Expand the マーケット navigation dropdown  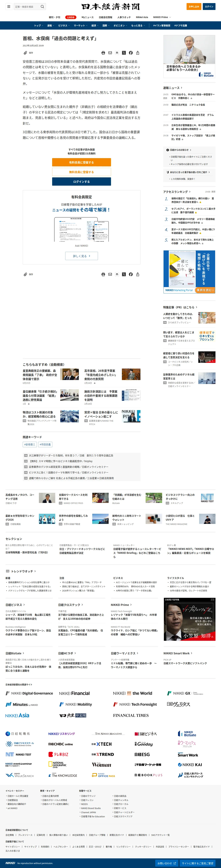coord(80,25)
